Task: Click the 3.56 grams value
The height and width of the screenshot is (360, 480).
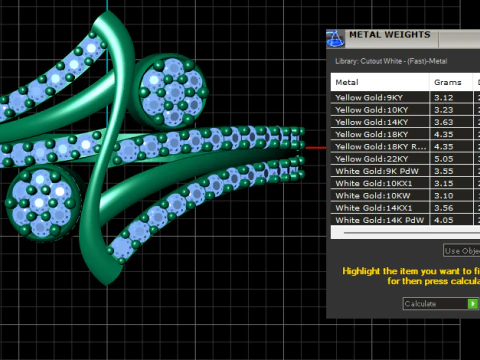Action: tap(444, 208)
